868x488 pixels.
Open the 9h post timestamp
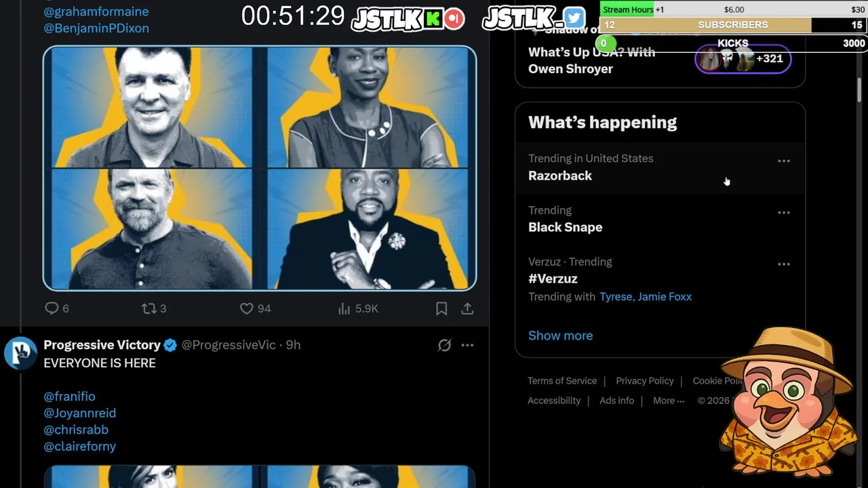point(293,345)
